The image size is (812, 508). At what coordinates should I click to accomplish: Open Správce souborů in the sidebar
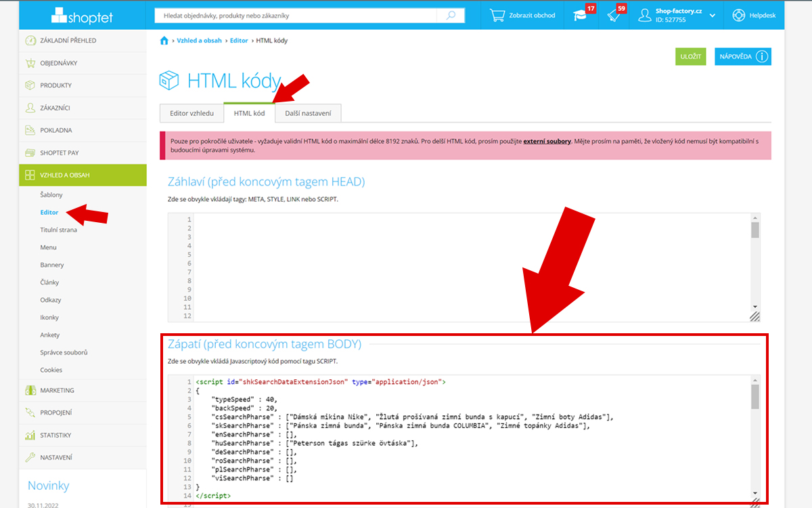click(x=64, y=352)
